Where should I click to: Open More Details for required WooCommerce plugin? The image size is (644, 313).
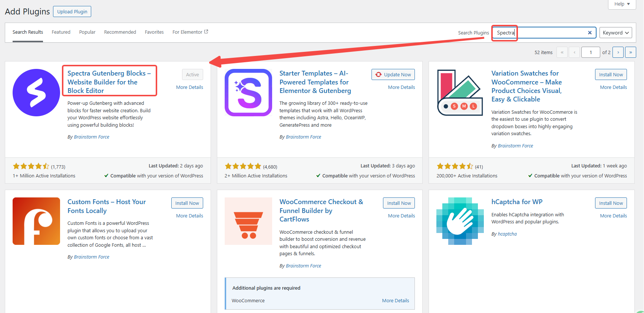[x=396, y=301]
